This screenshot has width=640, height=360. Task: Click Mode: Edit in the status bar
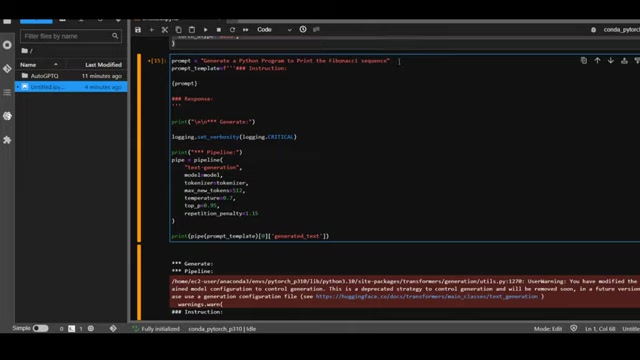coord(548,329)
